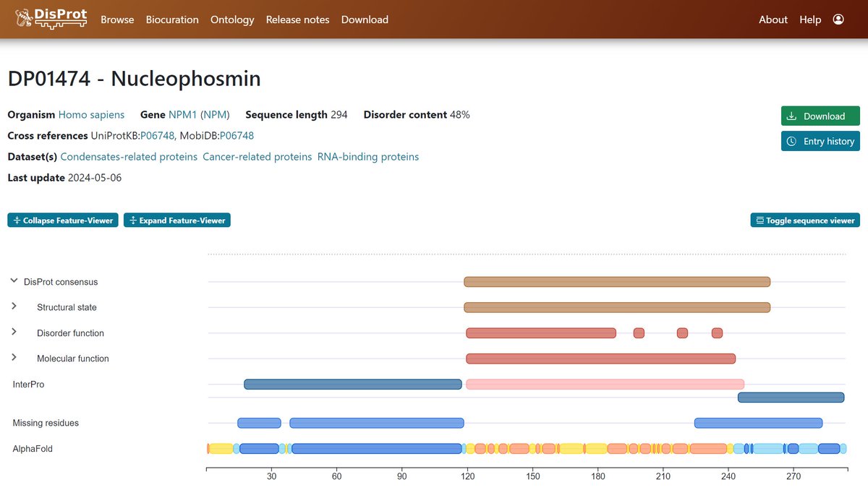Open the Ontology page from the navbar
868x493 pixels.
(231, 20)
